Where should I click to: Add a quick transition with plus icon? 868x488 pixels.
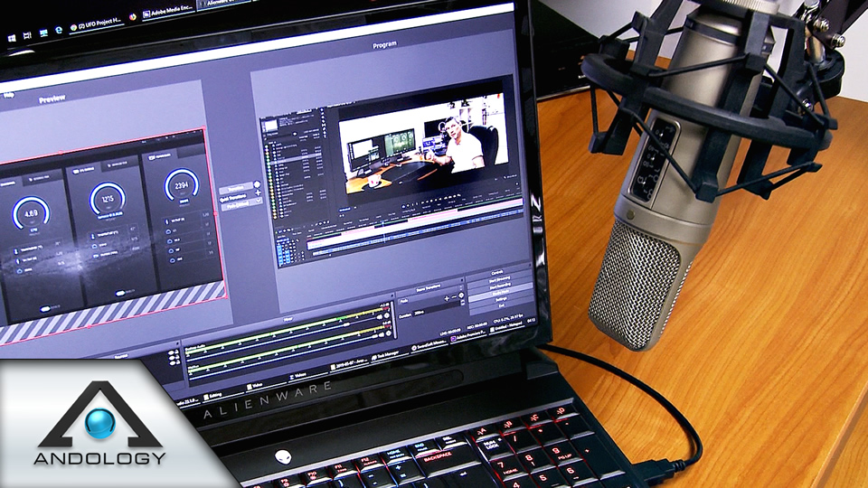pos(258,192)
